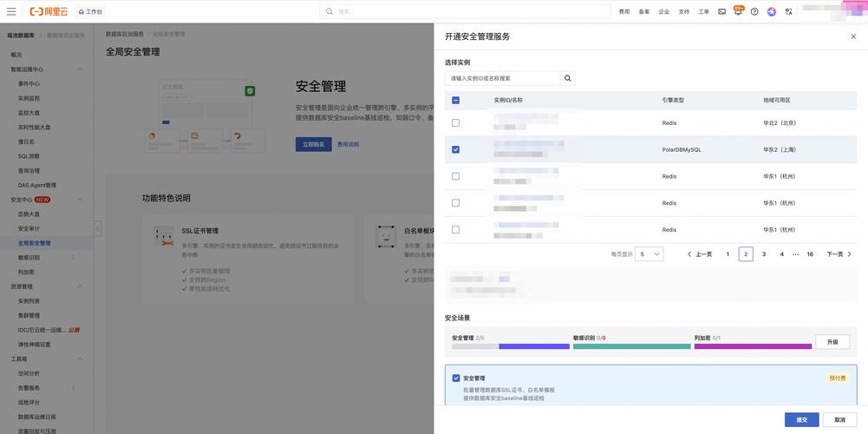868x434 pixels.
Task: Open 实例列表 in the sidebar
Action: click(x=29, y=301)
